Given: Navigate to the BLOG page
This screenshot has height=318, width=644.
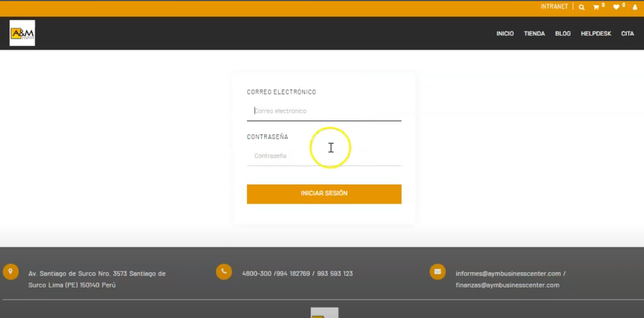Looking at the screenshot, I should coord(563,34).
